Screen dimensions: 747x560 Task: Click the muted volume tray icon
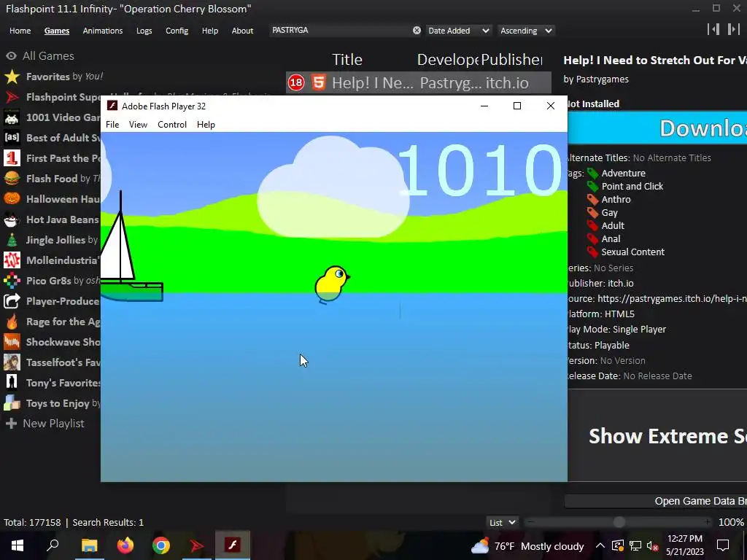[x=653, y=546]
